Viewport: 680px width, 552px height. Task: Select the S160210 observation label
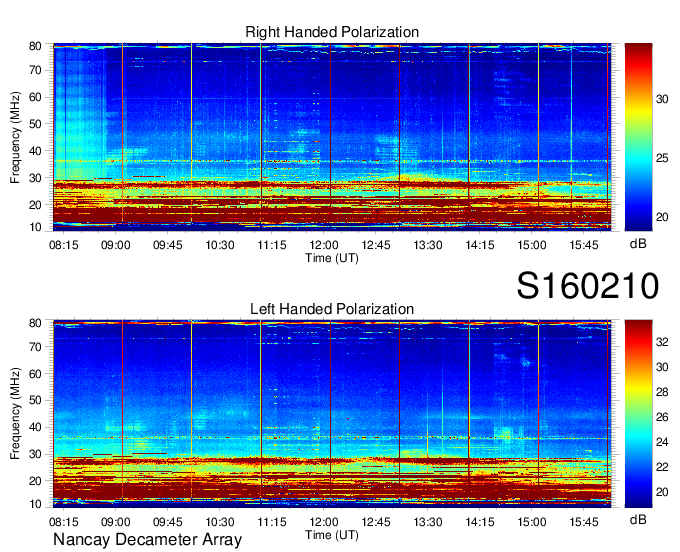(x=588, y=286)
